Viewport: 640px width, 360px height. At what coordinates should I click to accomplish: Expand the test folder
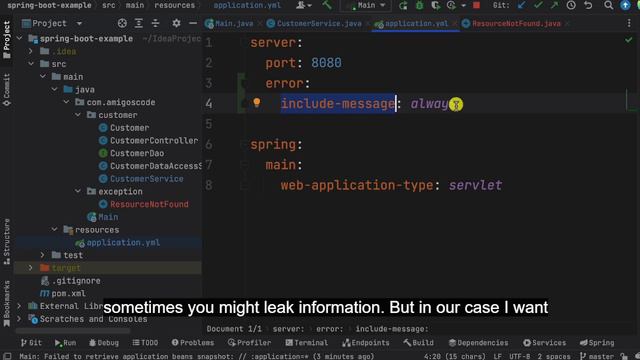coord(43,255)
